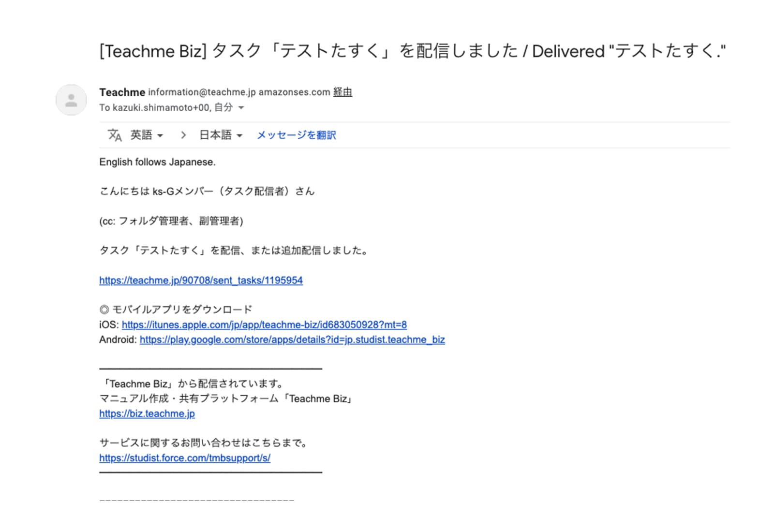Click the 経由 link after amazonses.com

pyautogui.click(x=342, y=92)
